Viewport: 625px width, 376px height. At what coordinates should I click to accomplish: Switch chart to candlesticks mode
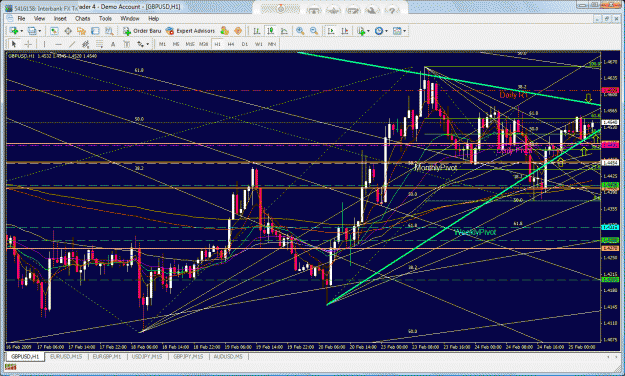pyautogui.click(x=270, y=31)
